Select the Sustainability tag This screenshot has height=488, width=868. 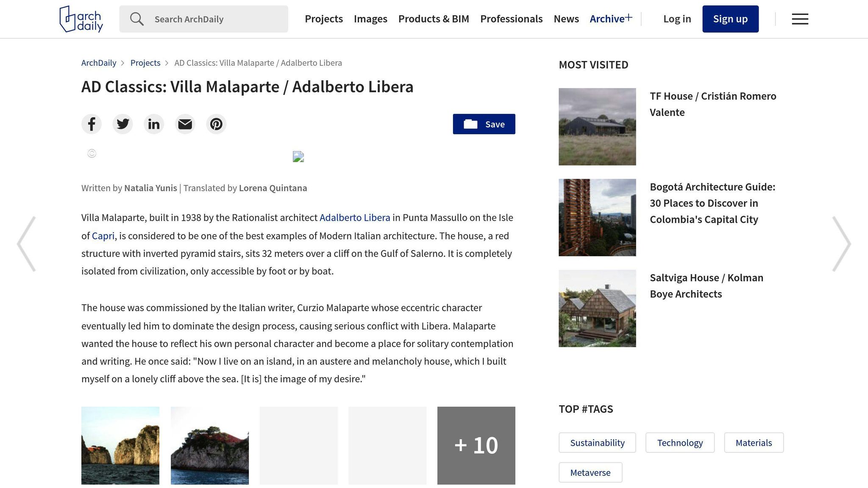pos(597,442)
